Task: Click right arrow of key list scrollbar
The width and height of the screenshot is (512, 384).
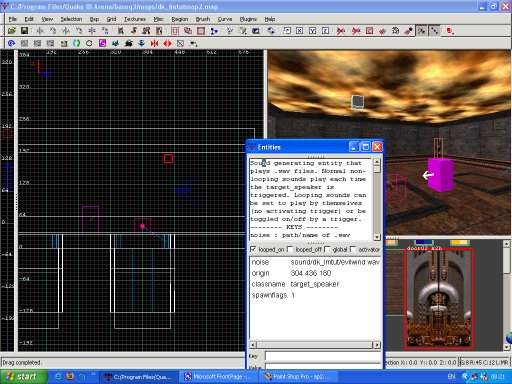Action: coord(377,345)
